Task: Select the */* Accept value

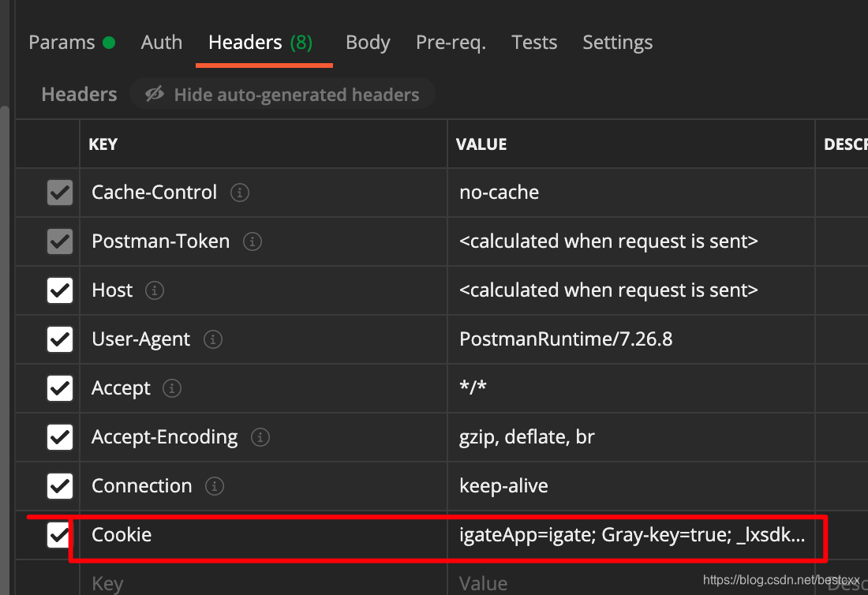Action: [x=473, y=387]
